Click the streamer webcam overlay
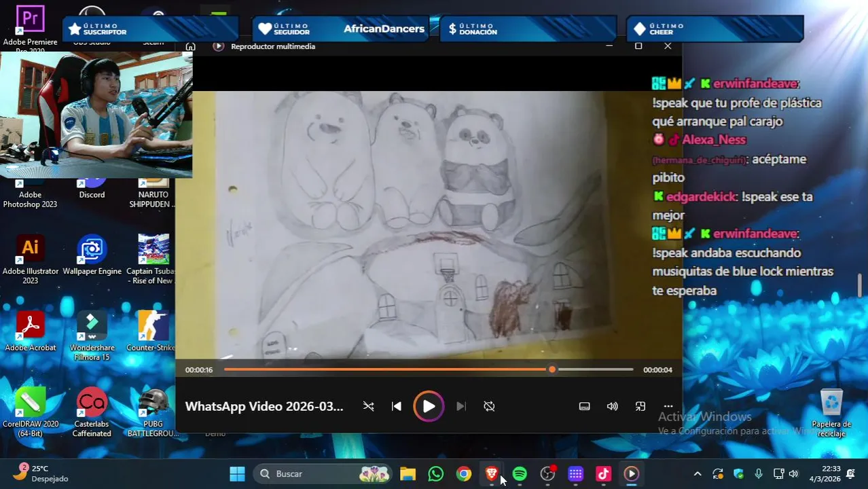Image resolution: width=868 pixels, height=489 pixels. point(96,115)
